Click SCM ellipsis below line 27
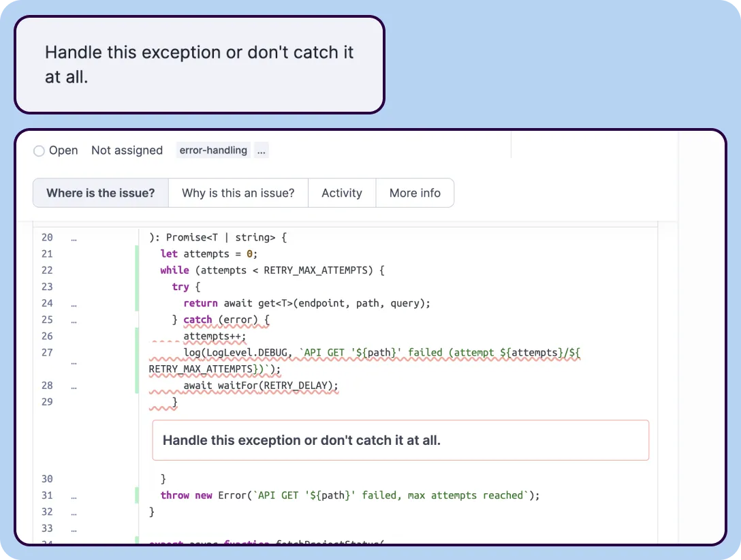 pos(74,363)
